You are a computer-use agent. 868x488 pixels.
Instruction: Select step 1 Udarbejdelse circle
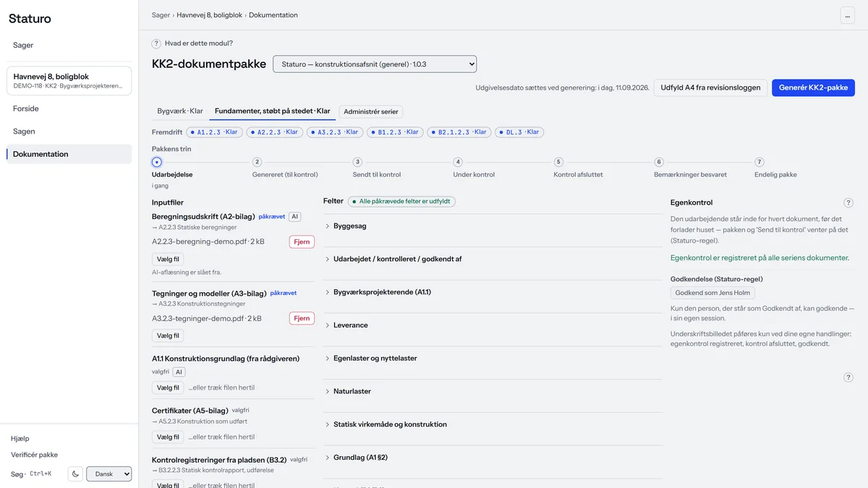(x=157, y=162)
